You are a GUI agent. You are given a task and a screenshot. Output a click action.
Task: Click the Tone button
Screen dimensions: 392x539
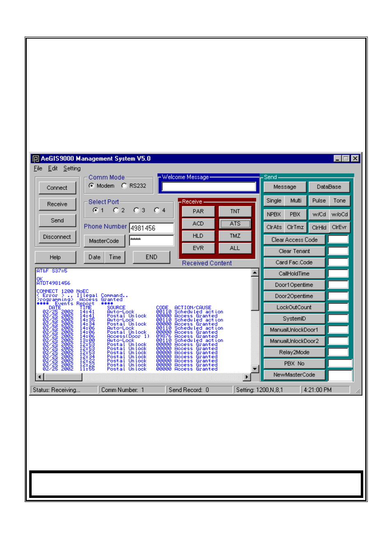coord(339,201)
